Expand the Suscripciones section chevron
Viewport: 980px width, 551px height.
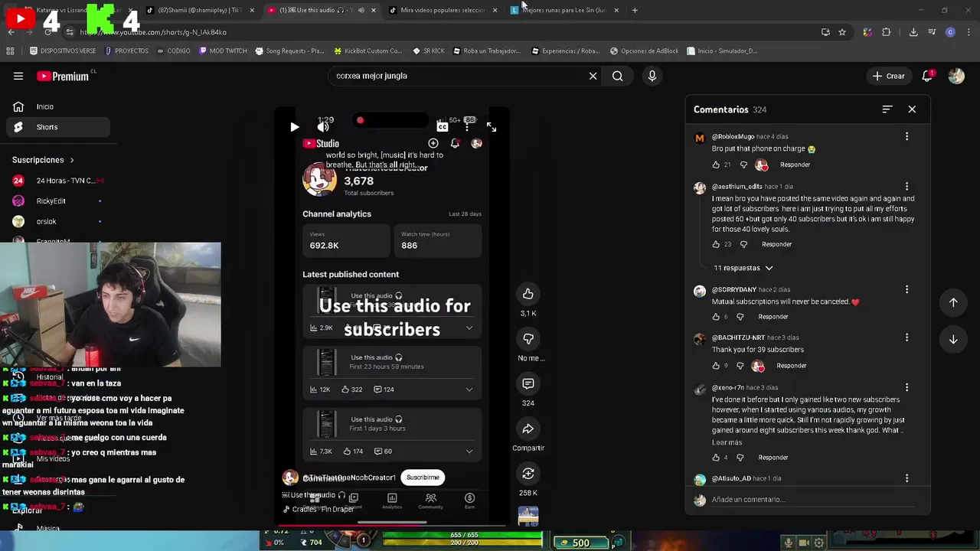tap(72, 160)
